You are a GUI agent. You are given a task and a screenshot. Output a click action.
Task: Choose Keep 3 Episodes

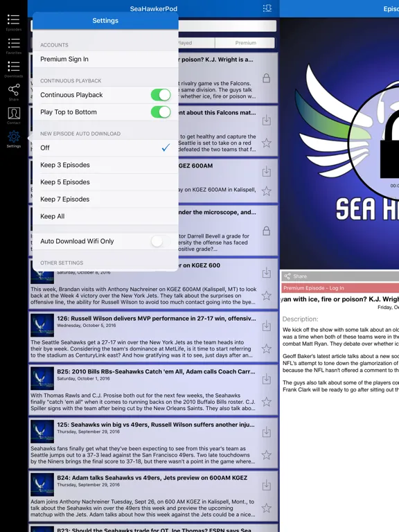click(x=105, y=165)
